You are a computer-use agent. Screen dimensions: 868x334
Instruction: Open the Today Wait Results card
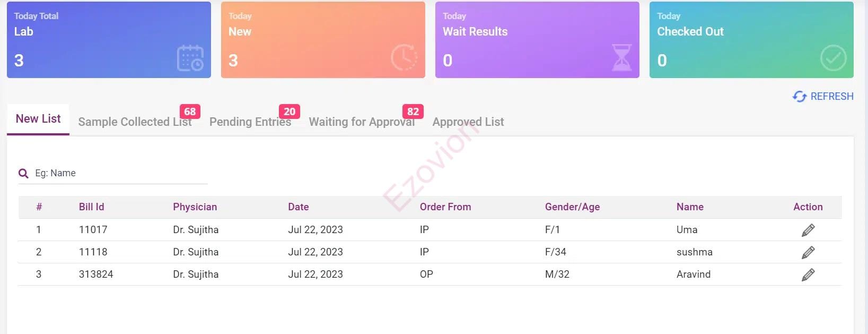click(537, 40)
